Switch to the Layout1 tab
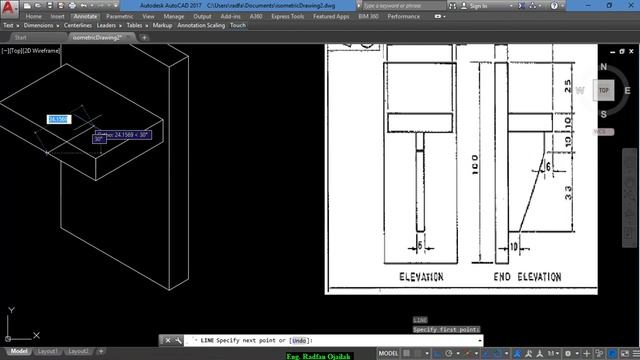This screenshot has height=360, width=640. (x=47, y=351)
